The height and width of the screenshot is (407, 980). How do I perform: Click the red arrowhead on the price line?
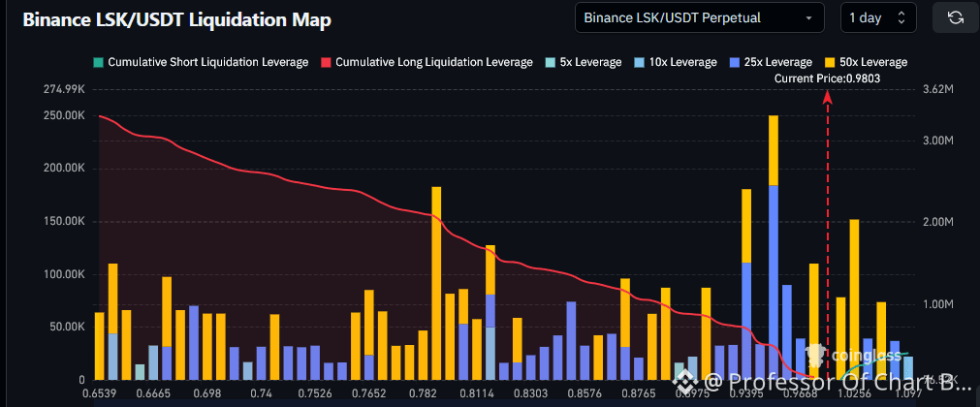click(828, 96)
